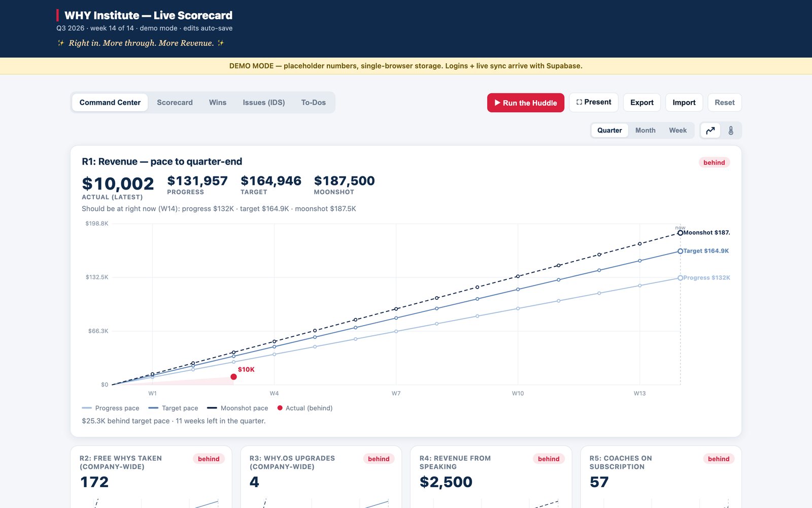This screenshot has width=812, height=508.
Task: Click the Import button
Action: click(x=684, y=103)
